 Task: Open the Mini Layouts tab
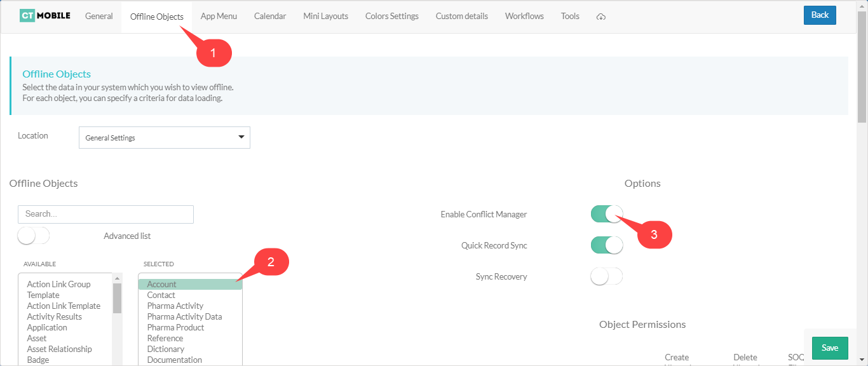pyautogui.click(x=325, y=16)
